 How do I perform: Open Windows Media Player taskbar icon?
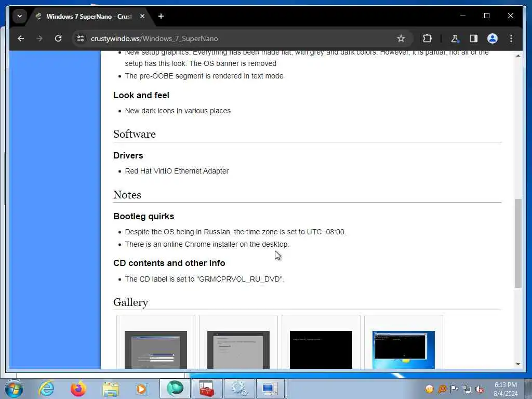142,389
